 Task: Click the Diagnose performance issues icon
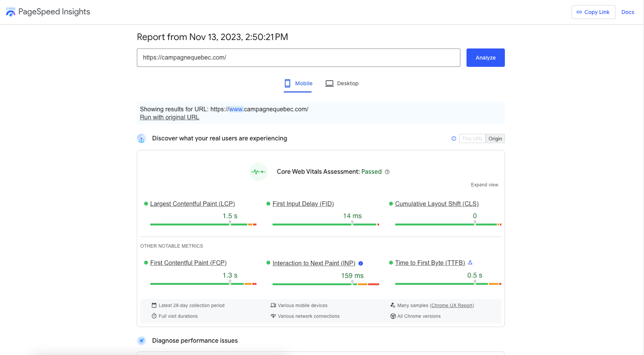142,341
